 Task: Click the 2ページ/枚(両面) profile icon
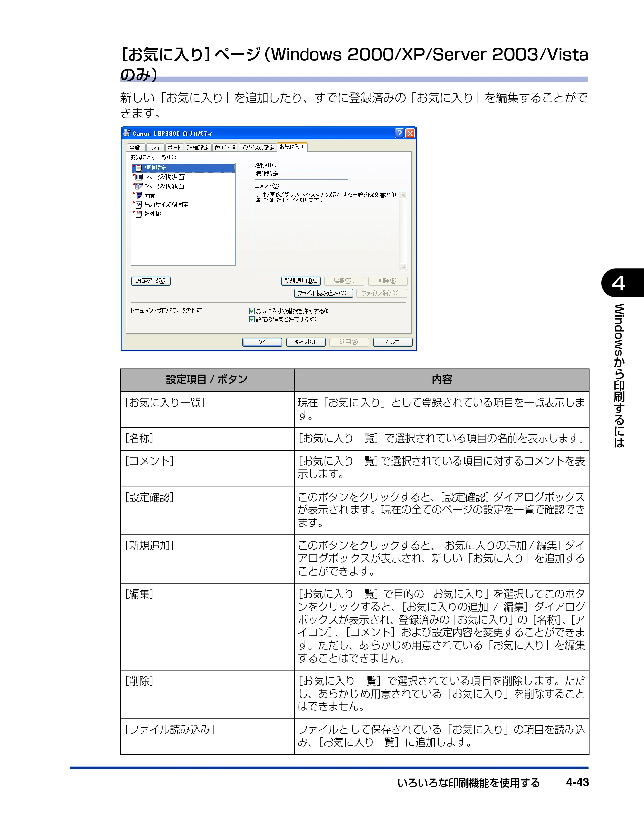[138, 186]
